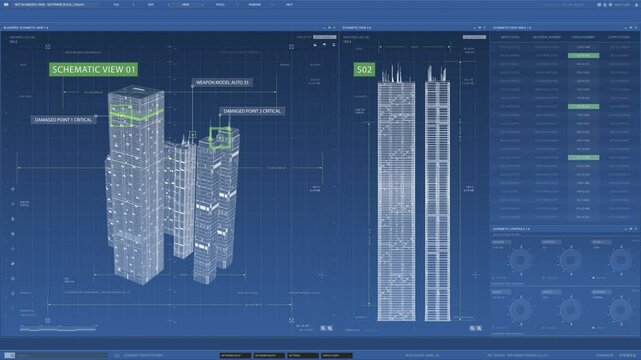Click the waveform graph slider at blueprint bottom-left
The height and width of the screenshot is (360, 641).
click(58, 328)
